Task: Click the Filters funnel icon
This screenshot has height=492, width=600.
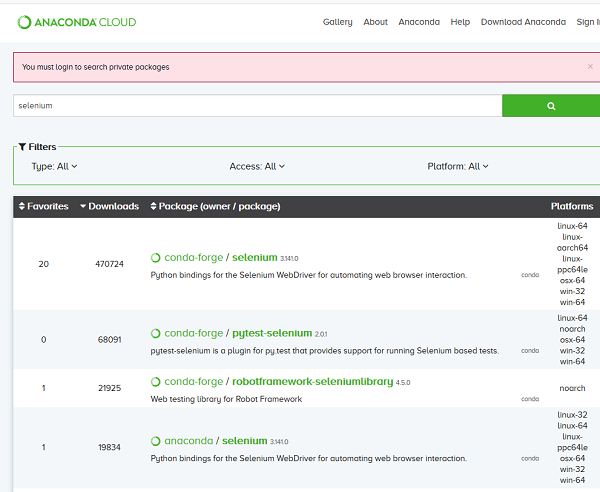Action: tap(22, 147)
